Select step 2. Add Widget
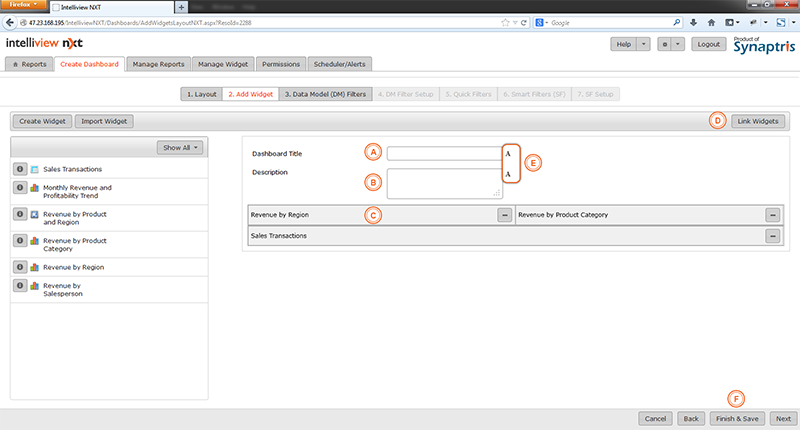 [251, 94]
